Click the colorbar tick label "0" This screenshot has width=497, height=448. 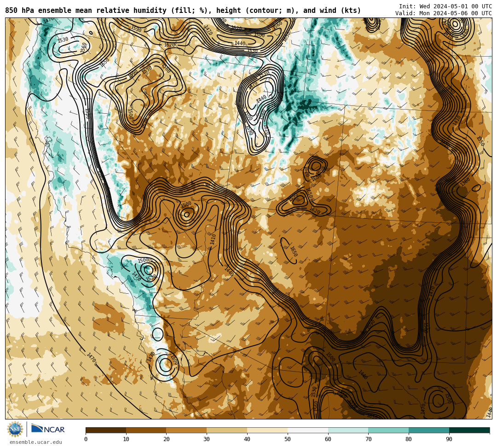pyautogui.click(x=86, y=439)
